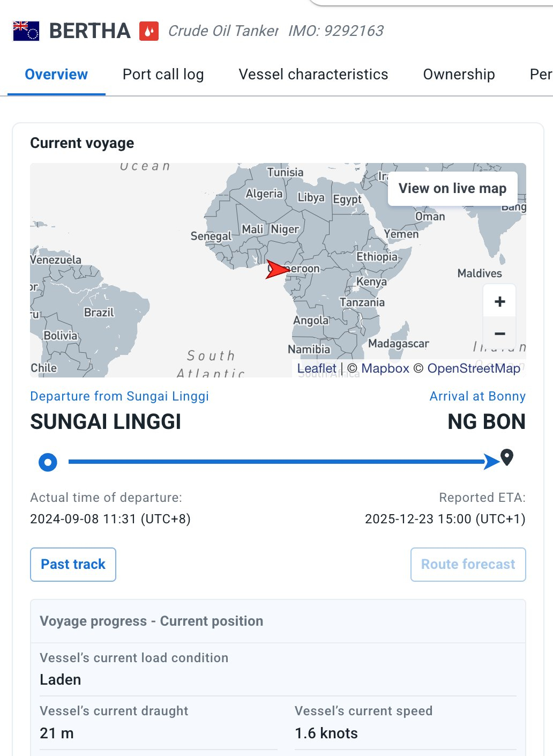Click the red vessel arrow on map
The height and width of the screenshot is (756, 553).
pyautogui.click(x=276, y=270)
